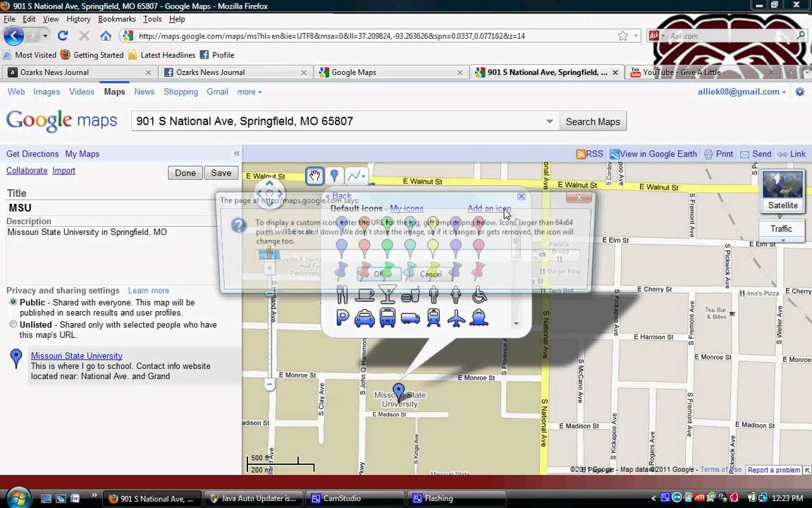Open the draw line tool dropdown
The height and width of the screenshot is (508, 812).
tap(356, 176)
